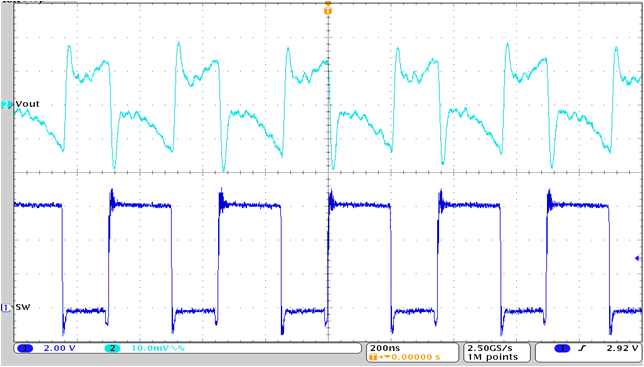Viewport: 644px width, 367px height.
Task: Click the channel 1 badge beside 2.00 V
Action: click(x=25, y=349)
